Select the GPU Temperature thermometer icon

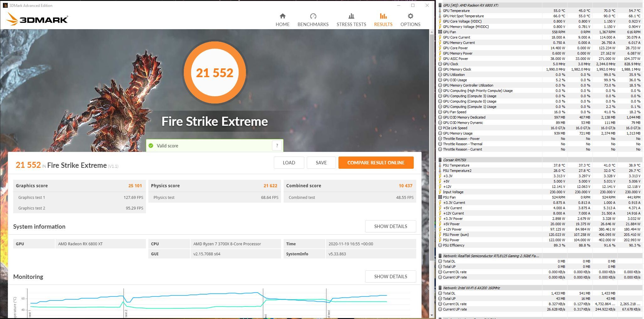(x=440, y=11)
